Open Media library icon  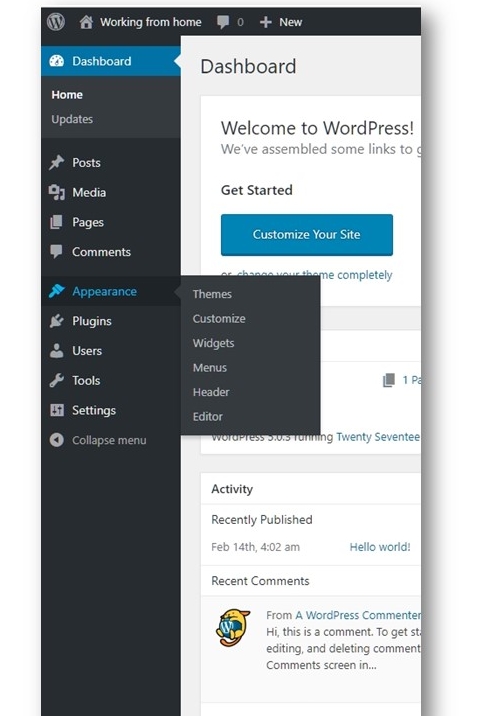pos(57,192)
